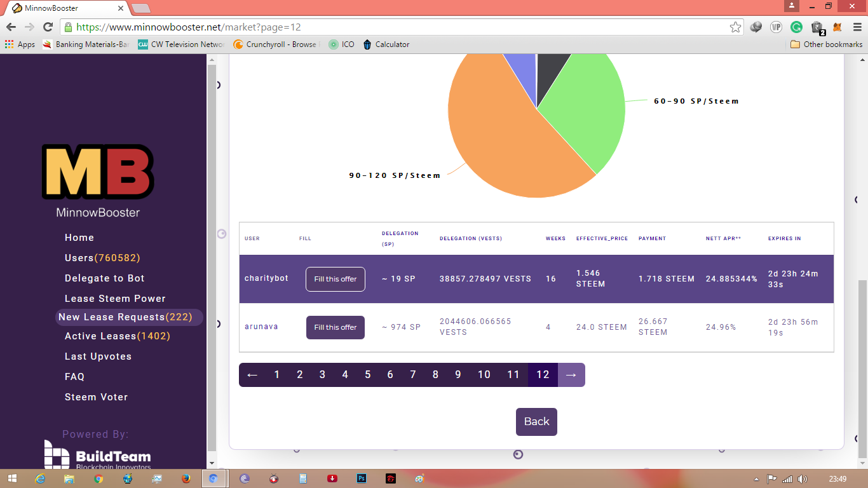The image size is (868, 488).
Task: Show hidden system tray icons
Action: tap(756, 479)
